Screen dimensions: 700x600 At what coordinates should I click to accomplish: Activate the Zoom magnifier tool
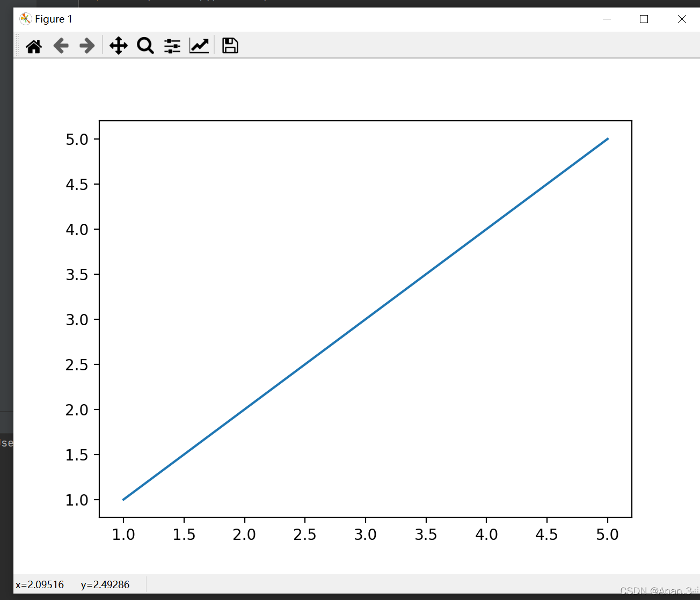click(x=145, y=46)
